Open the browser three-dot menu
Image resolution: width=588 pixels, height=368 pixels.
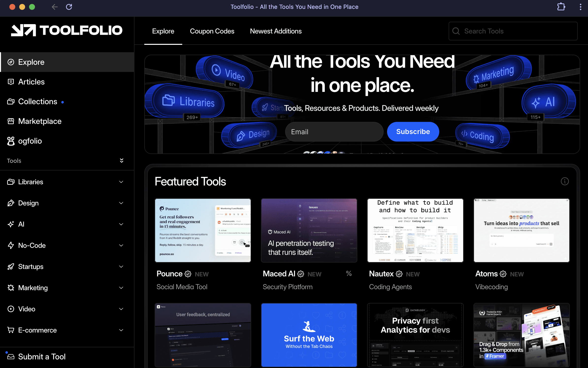click(580, 7)
